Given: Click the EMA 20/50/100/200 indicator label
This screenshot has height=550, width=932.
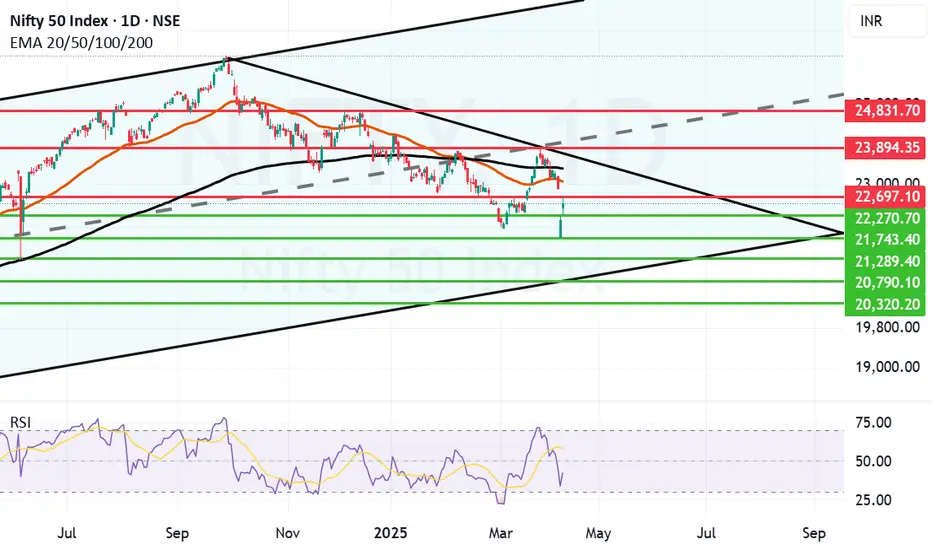Looking at the screenshot, I should click(81, 43).
